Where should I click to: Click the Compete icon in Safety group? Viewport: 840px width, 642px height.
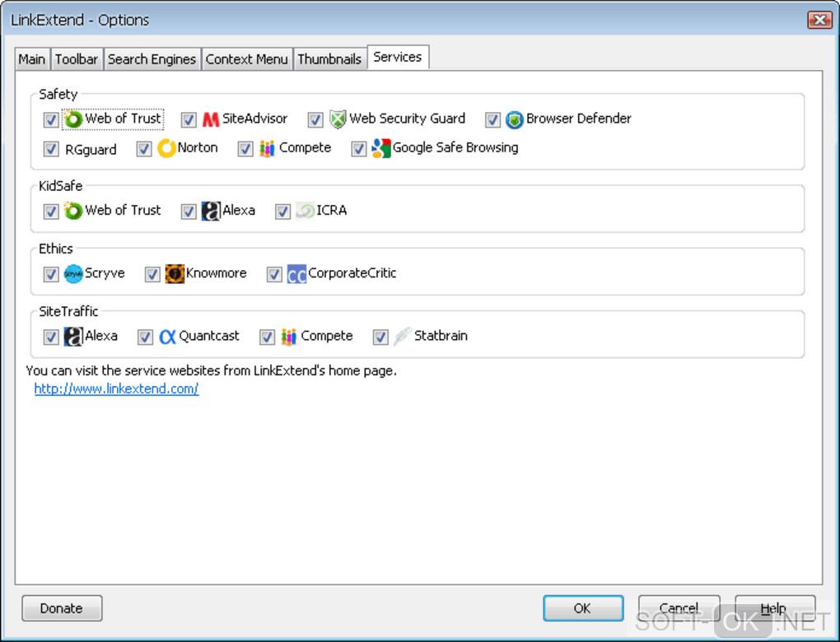click(267, 148)
